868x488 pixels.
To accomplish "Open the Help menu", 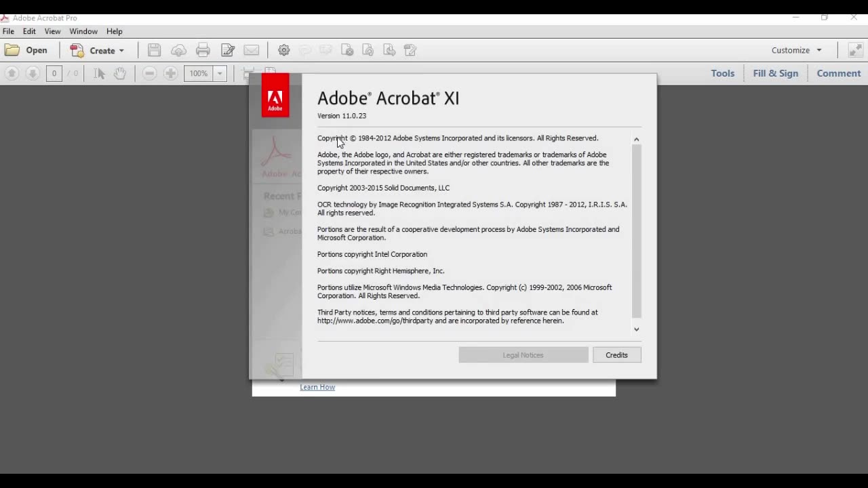I will (x=115, y=31).
